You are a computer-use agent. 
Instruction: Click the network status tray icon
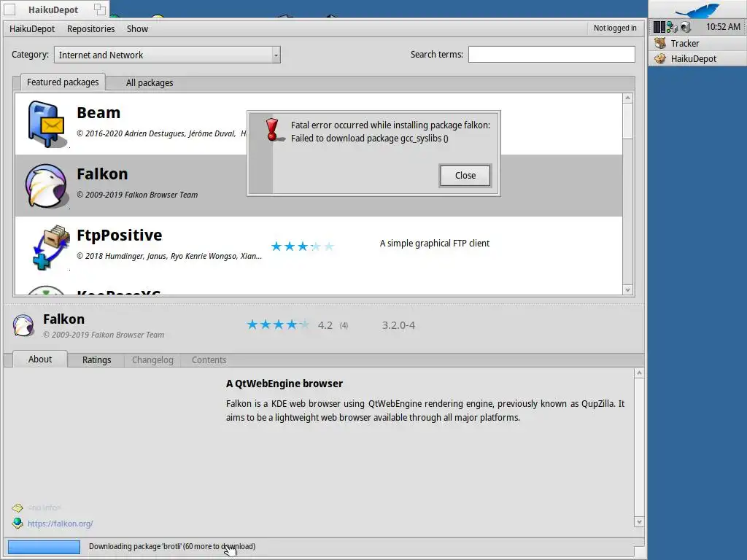(672, 27)
